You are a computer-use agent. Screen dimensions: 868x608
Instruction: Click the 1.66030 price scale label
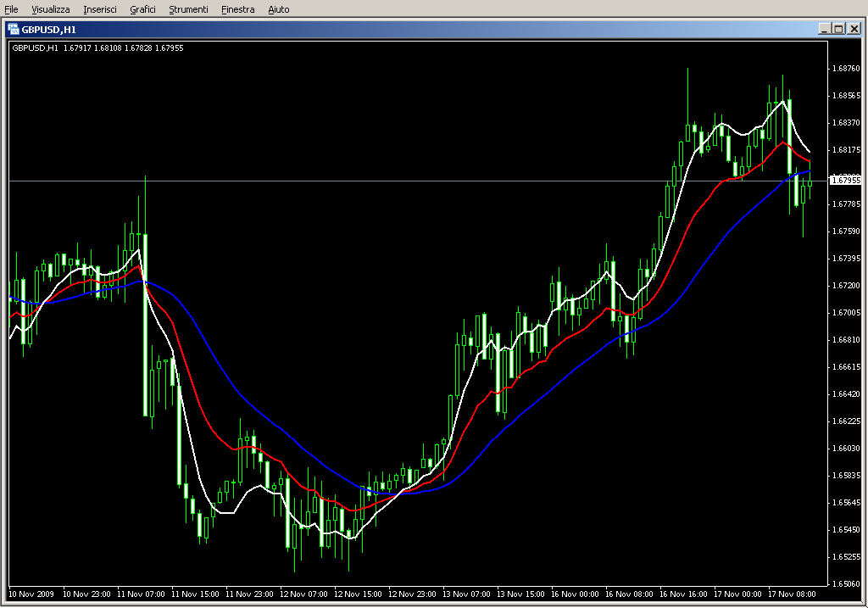click(847, 449)
